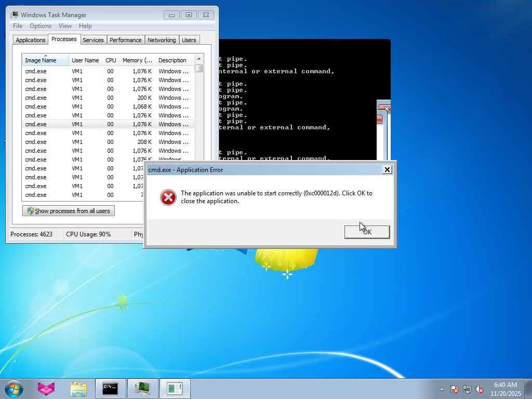This screenshot has height=399, width=532.
Task: Click the muted volume tray icon
Action: point(480,389)
